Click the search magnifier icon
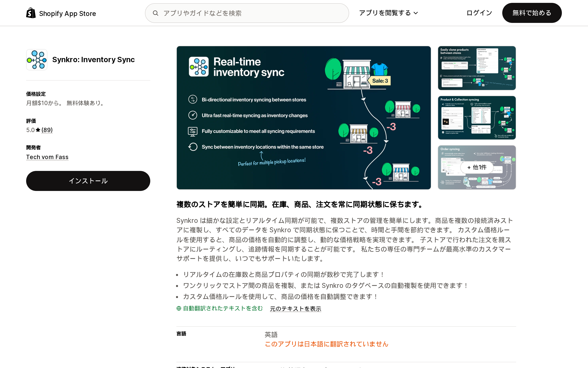The width and height of the screenshot is (588, 368). click(156, 13)
